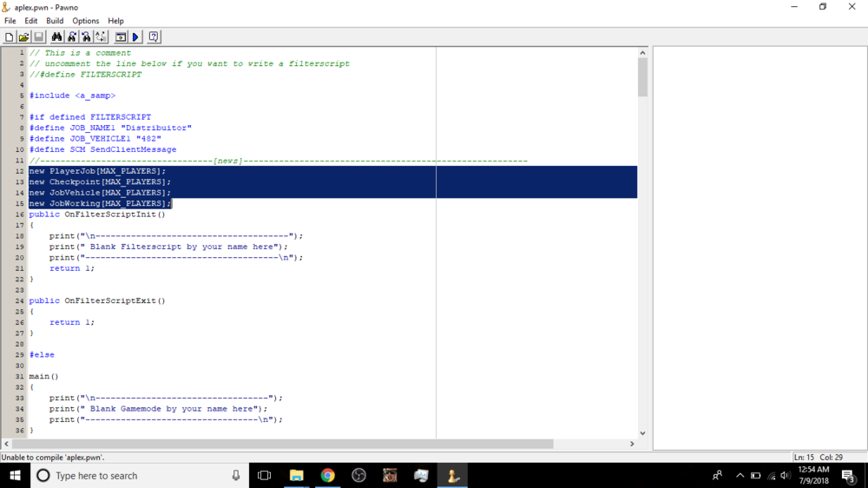Compile the script with toolbar icon
The height and width of the screenshot is (488, 868).
(x=120, y=37)
